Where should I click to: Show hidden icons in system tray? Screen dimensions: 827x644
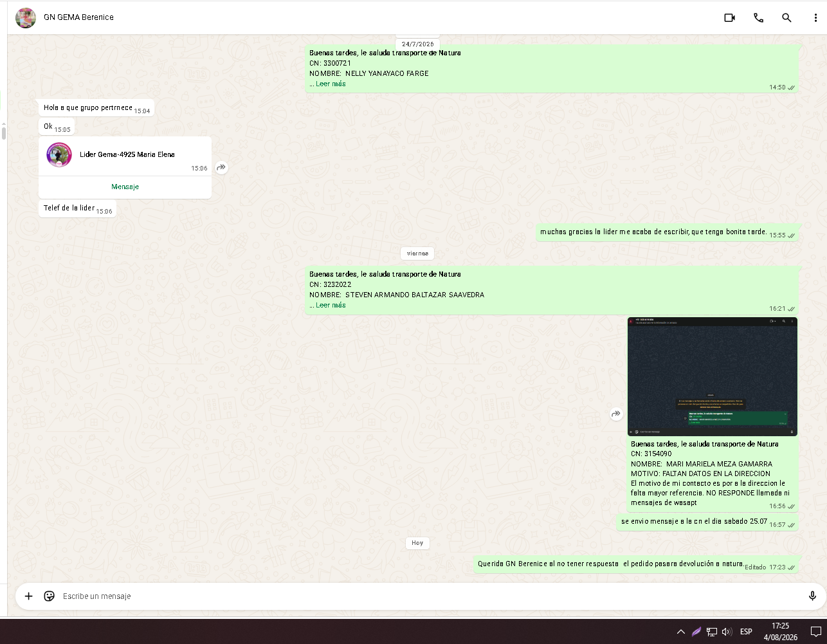(680, 632)
